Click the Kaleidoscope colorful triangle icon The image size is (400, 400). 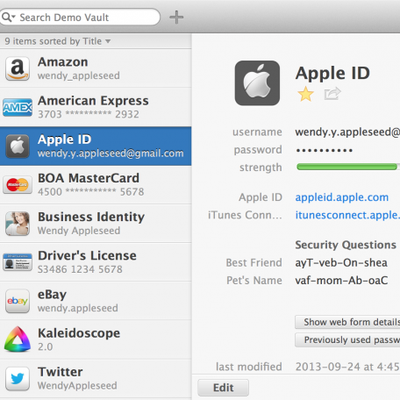17,339
